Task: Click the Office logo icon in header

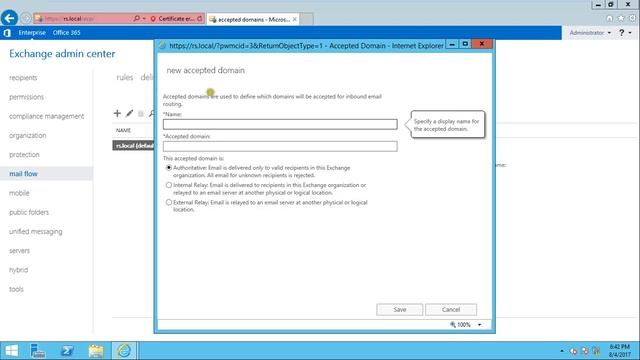Action: point(7,33)
